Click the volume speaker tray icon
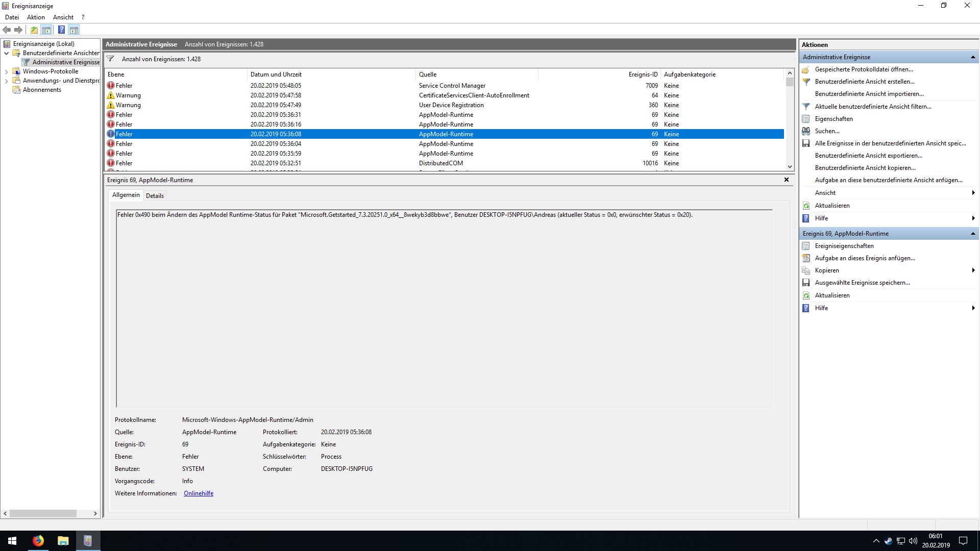Screen dimensions: 980x551 [913, 541]
